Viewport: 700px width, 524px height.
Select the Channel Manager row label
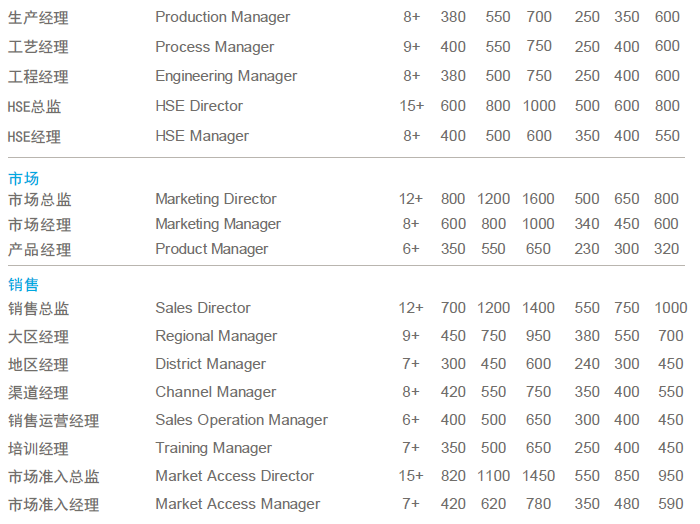215,392
